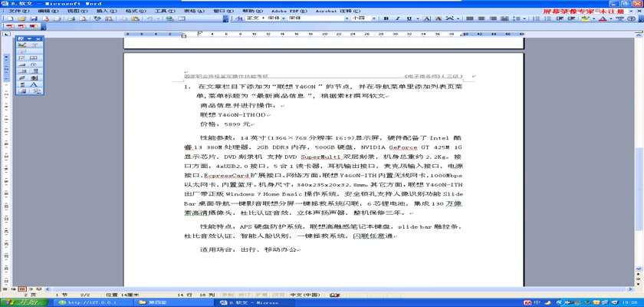Insert checkbox control from Control Toolbox
Screen dimensions: 644x307
coord(21,58)
